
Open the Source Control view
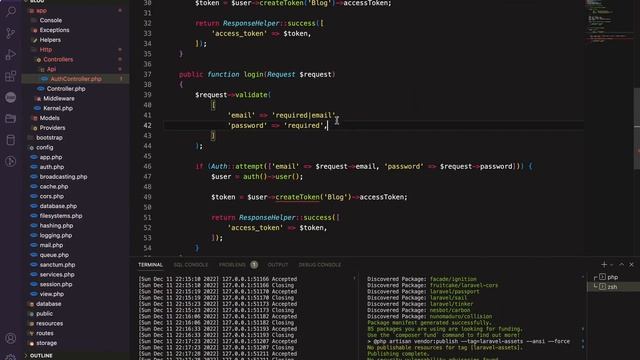click(11, 33)
